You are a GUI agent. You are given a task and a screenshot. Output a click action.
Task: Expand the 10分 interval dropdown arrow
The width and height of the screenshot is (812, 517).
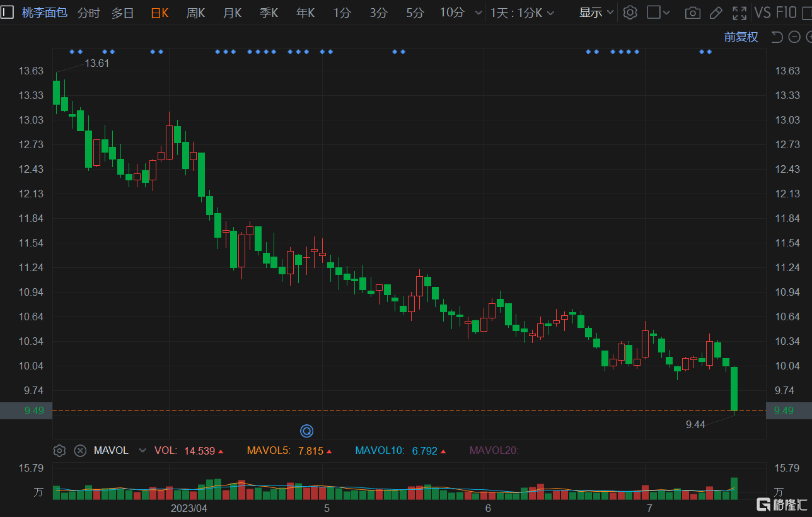click(478, 12)
